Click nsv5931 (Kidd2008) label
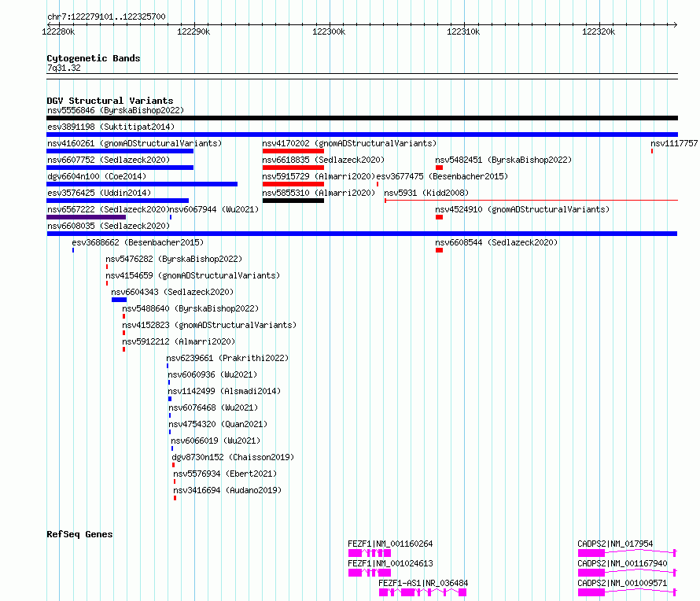700x601 pixels. pos(426,193)
